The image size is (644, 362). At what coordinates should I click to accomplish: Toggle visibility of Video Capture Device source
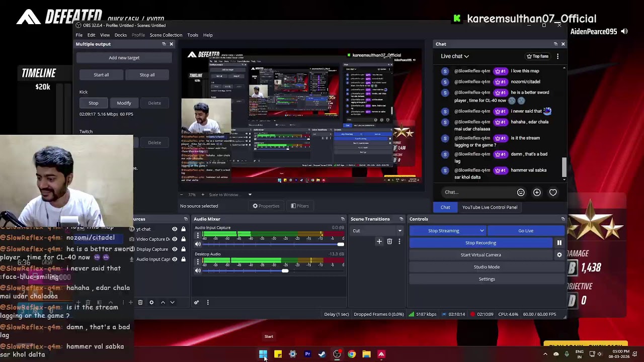coord(175,239)
